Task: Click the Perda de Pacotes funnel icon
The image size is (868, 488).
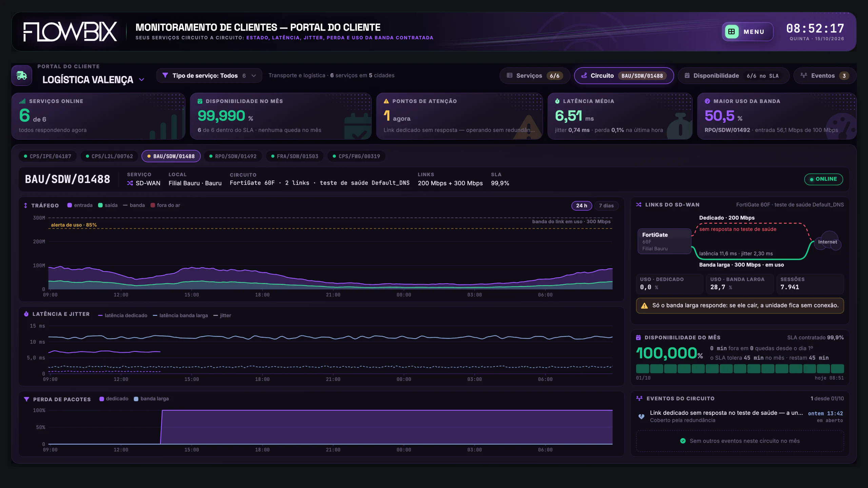Action: [x=26, y=399]
